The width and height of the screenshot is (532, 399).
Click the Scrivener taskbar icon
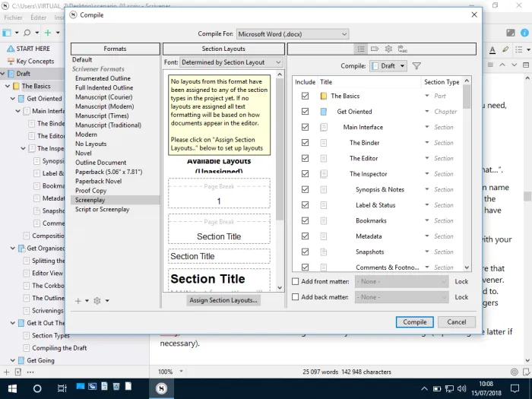click(161, 388)
